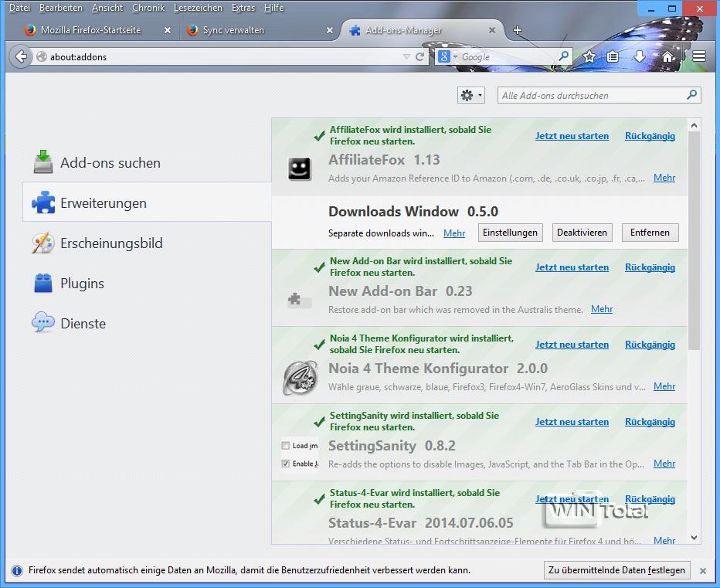Click the magnifier icon in Google search box

563,56
